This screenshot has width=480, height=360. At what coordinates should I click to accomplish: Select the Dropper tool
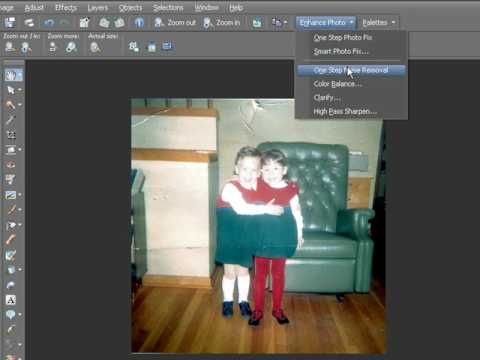coord(11,120)
